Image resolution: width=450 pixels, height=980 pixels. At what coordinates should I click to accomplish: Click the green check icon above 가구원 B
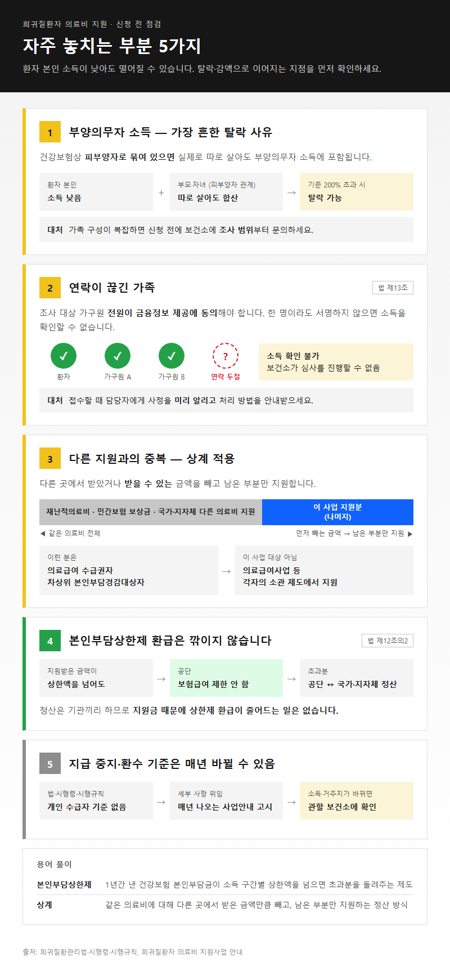tap(172, 356)
